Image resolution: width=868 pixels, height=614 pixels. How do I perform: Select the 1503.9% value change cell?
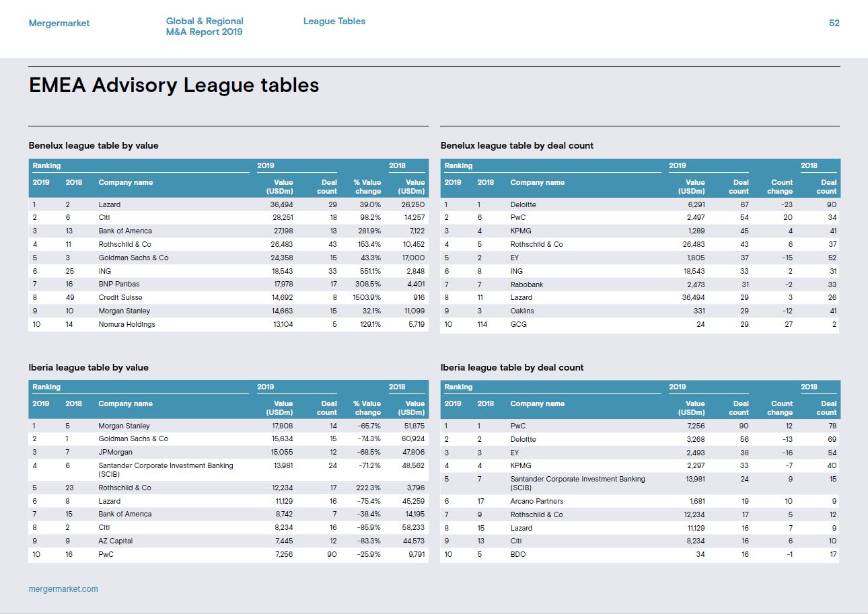pos(367,297)
